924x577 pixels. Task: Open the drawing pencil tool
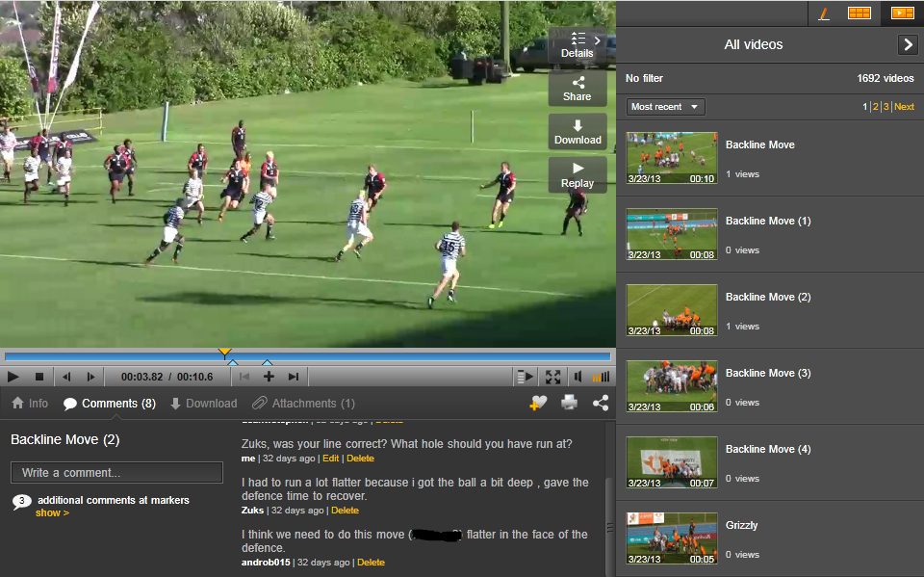click(824, 13)
